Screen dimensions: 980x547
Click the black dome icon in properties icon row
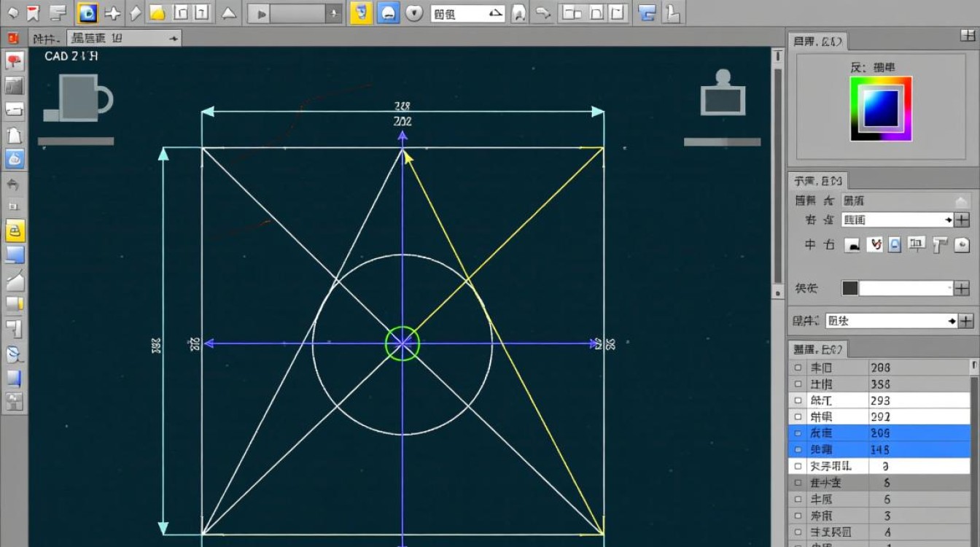852,246
